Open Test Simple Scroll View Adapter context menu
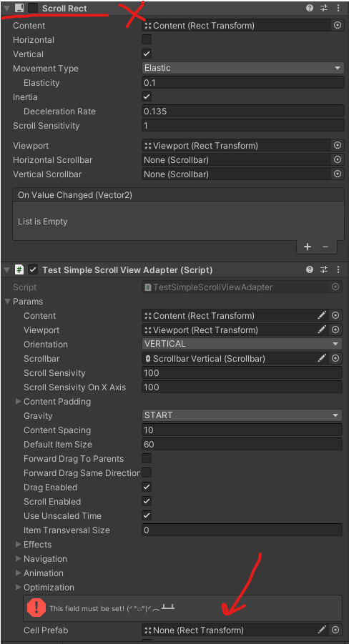Image resolution: width=349 pixels, height=644 pixels. point(338,270)
